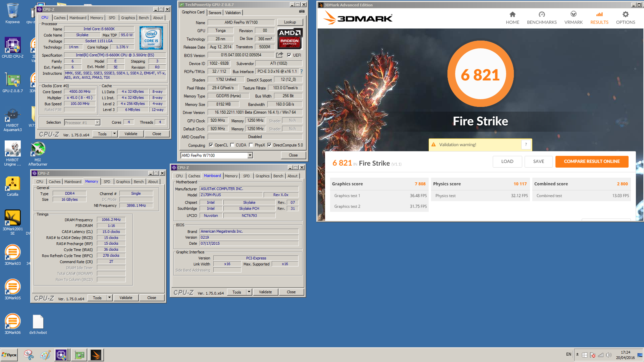Click Lookup button in GPU-Z
The width and height of the screenshot is (644, 362).
[290, 22]
